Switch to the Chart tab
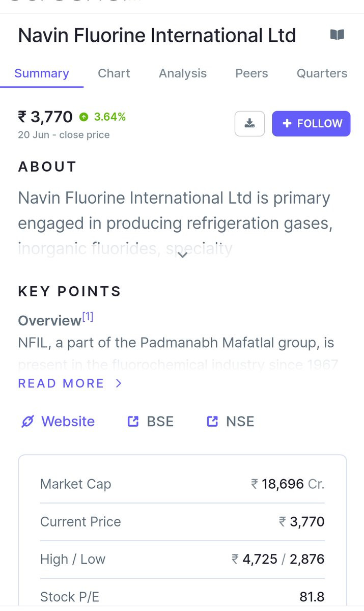Screen dimensions: 364x611 click(114, 73)
